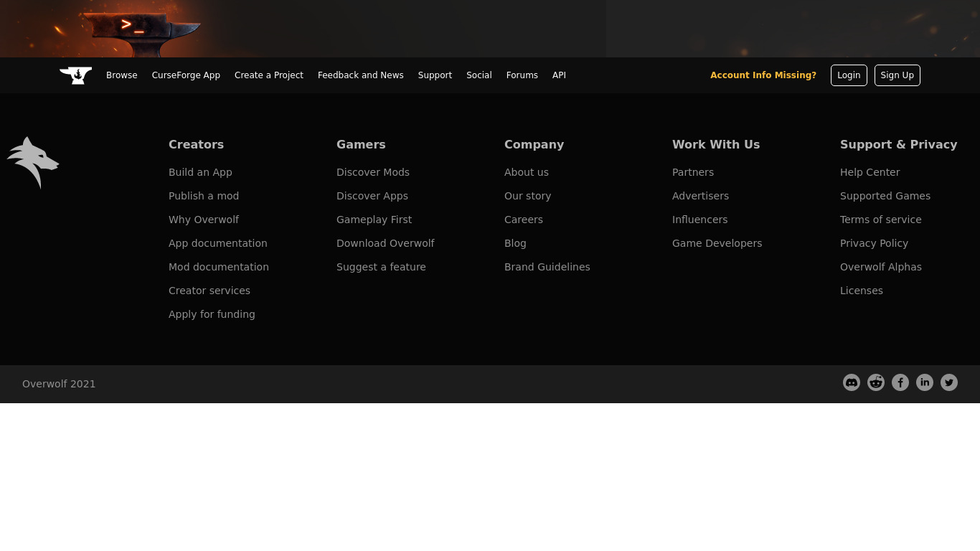Viewport: 980px width, 551px height.
Task: Open the Influencers link
Action: coord(699,220)
